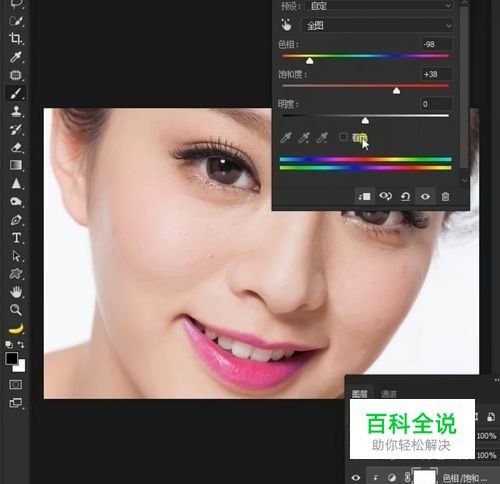
Task: Activate the on-image targeted adjustment hand tool
Action: coord(286,25)
